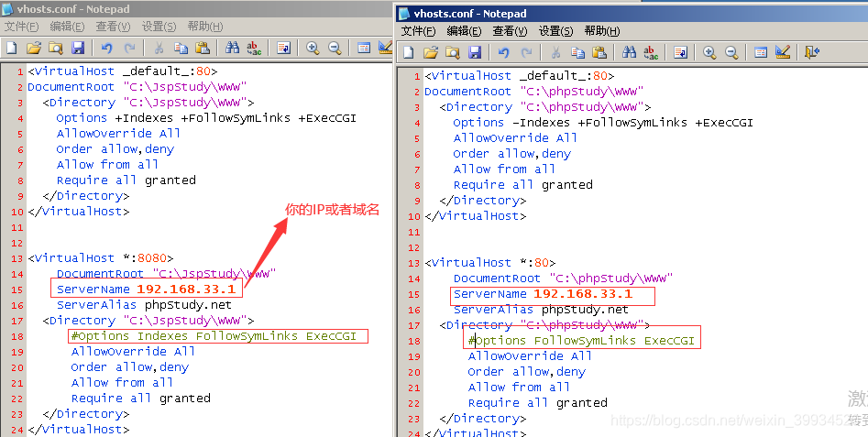The image size is (868, 437).
Task: Browse for file in right Notepad window
Action: [x=452, y=52]
